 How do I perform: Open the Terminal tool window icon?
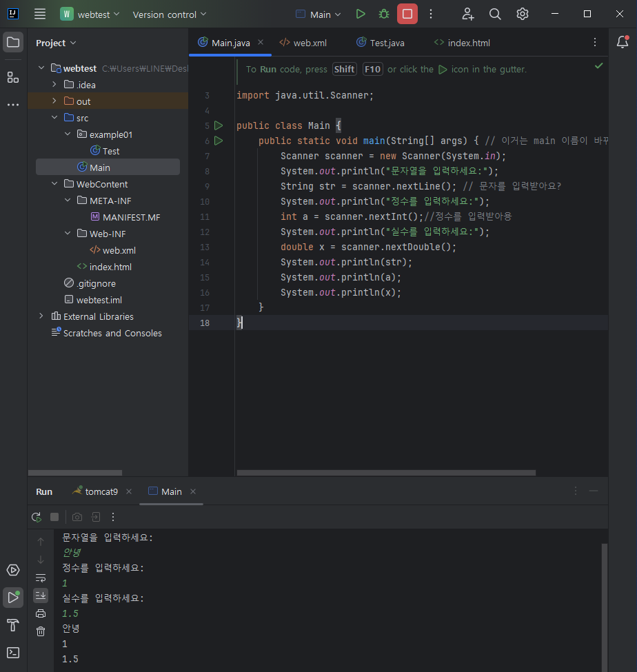tap(13, 653)
